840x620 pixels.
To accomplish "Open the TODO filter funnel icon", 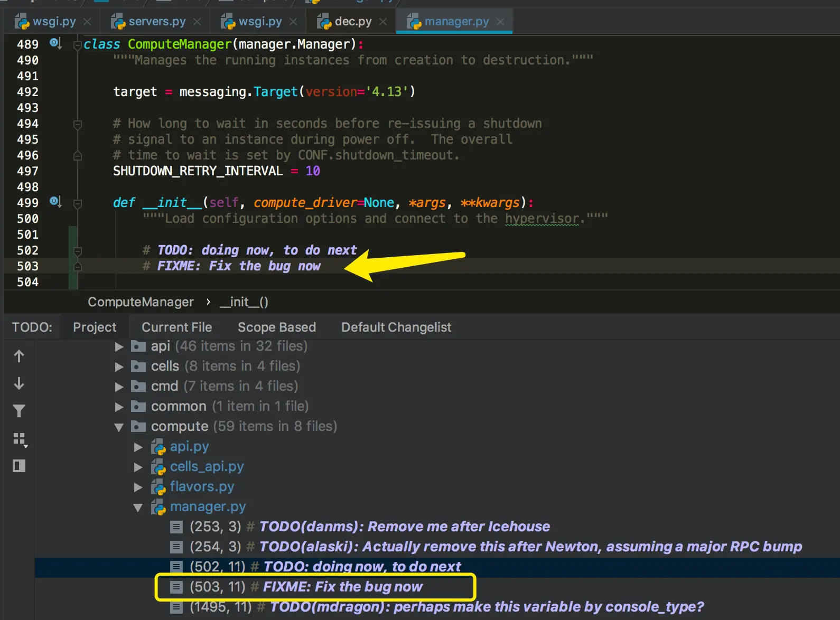I will [x=19, y=411].
